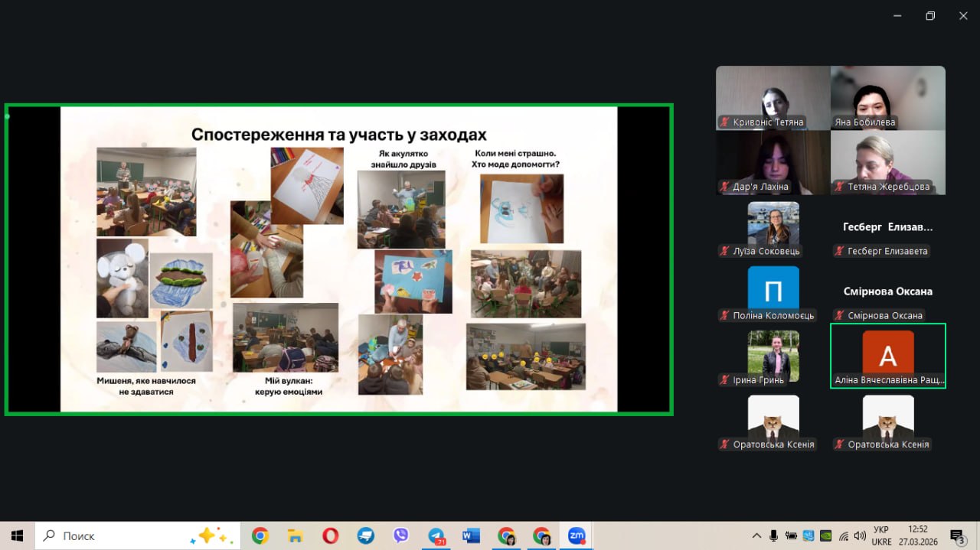980x550 pixels.
Task: Open the microphone tray indicator
Action: [774, 535]
